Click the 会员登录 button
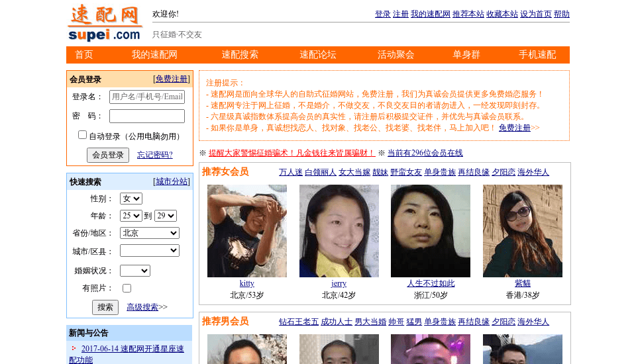 (108, 155)
